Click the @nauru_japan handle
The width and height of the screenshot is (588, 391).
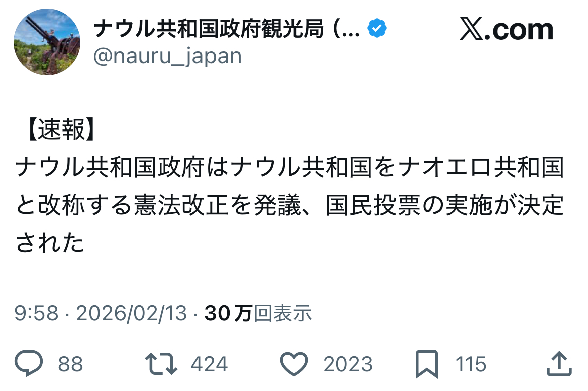click(x=167, y=56)
